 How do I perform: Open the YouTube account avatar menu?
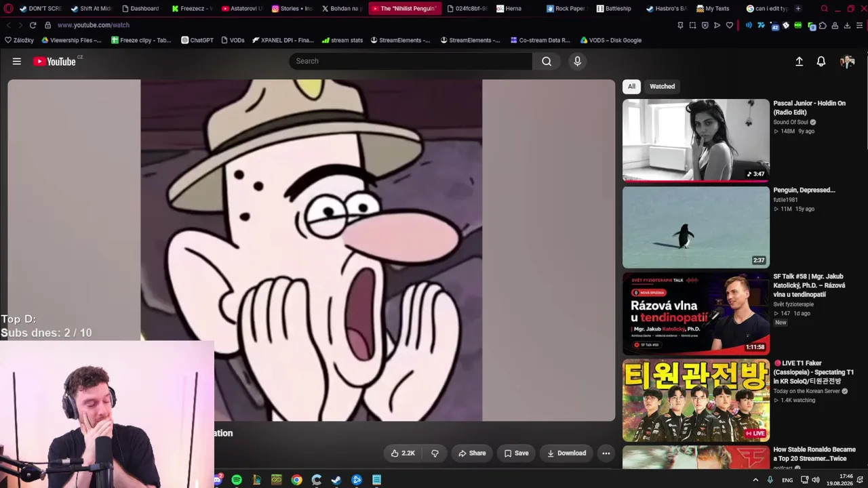point(847,62)
